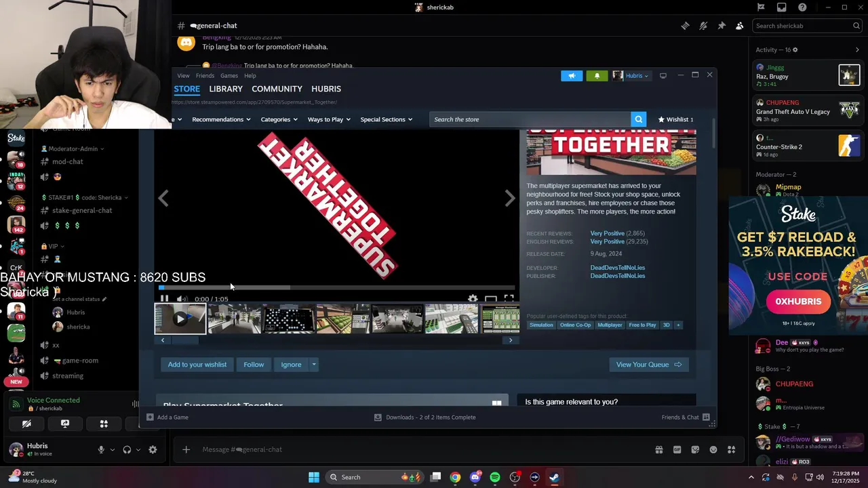The width and height of the screenshot is (868, 488).
Task: Open Steam Friends menu
Action: (x=205, y=76)
